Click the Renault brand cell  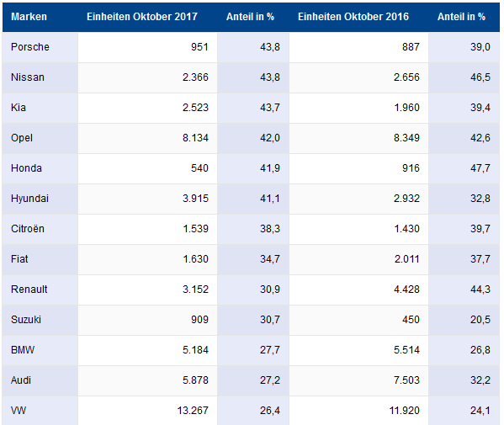point(40,290)
